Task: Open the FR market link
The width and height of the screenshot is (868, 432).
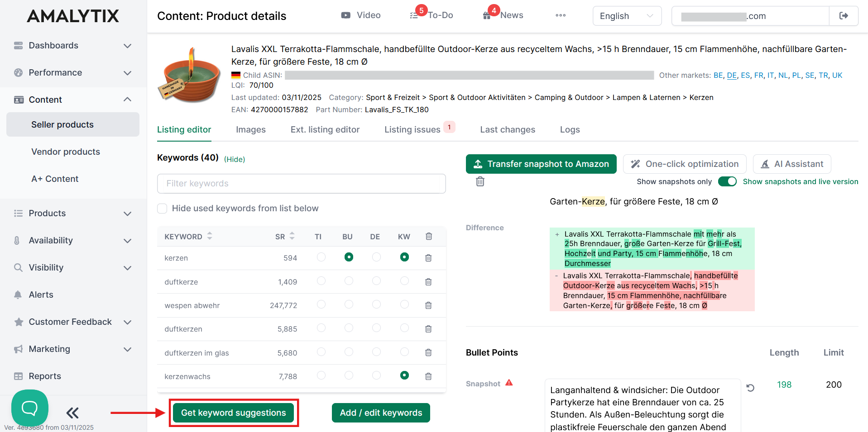Action: [759, 75]
